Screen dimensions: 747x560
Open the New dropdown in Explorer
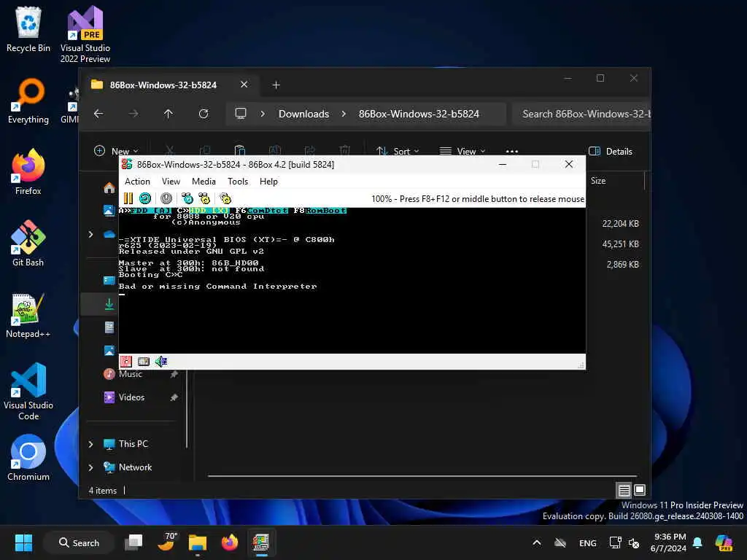116,151
